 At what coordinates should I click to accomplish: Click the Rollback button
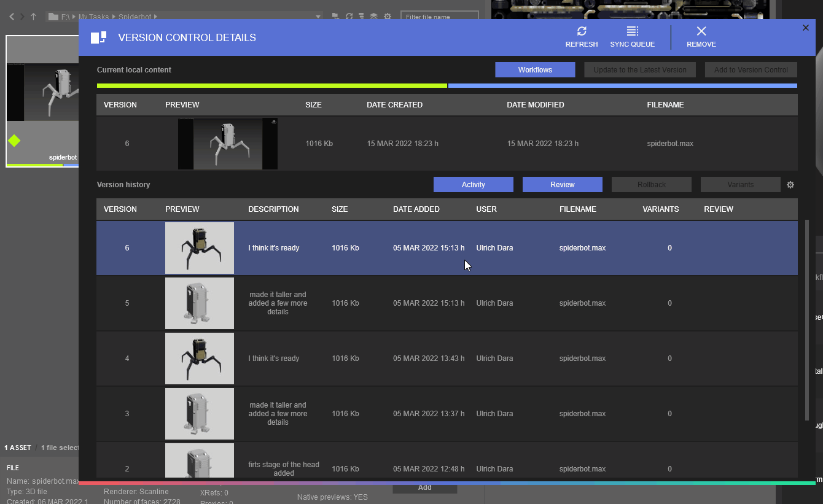pos(651,185)
